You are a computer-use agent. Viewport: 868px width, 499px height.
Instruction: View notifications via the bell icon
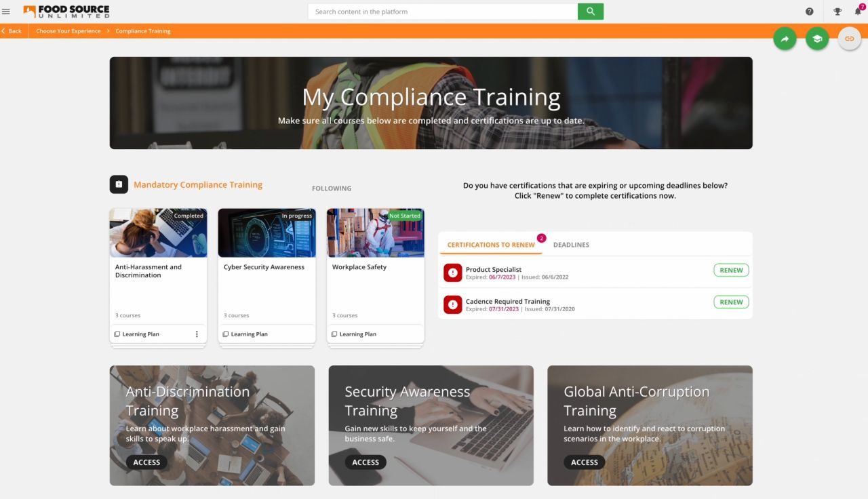pos(858,12)
